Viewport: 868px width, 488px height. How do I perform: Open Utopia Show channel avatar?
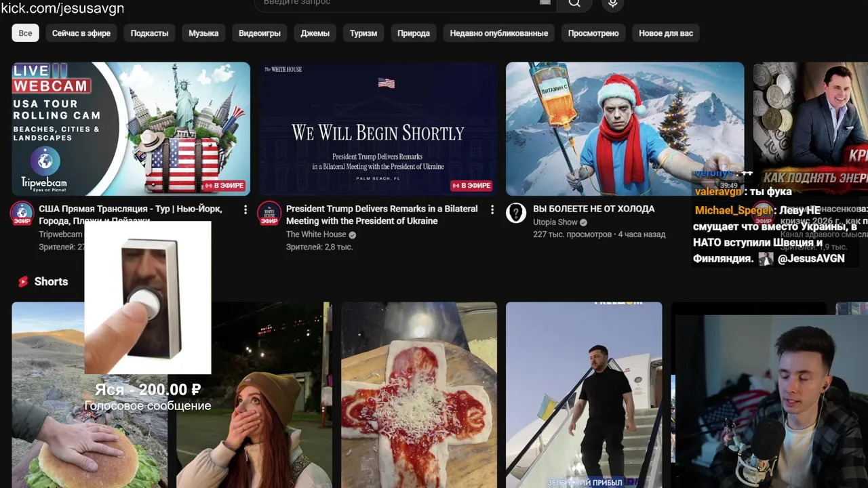click(x=516, y=213)
